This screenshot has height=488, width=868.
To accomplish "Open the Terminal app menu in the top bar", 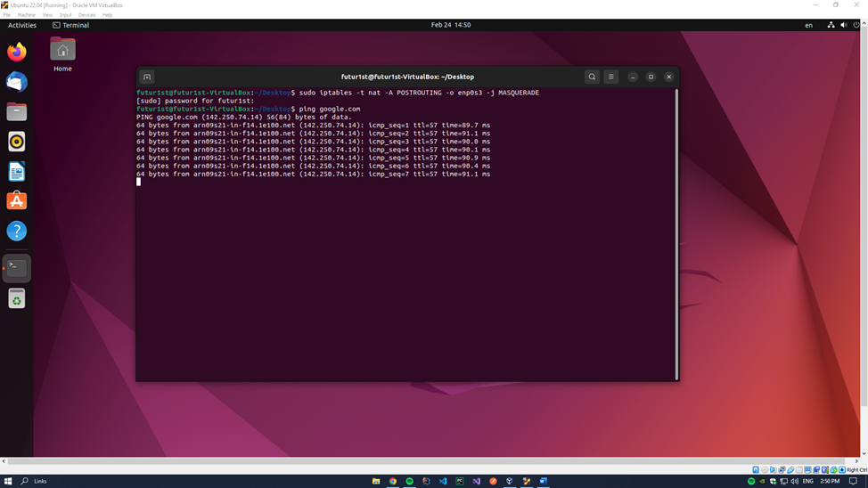I will (71, 25).
